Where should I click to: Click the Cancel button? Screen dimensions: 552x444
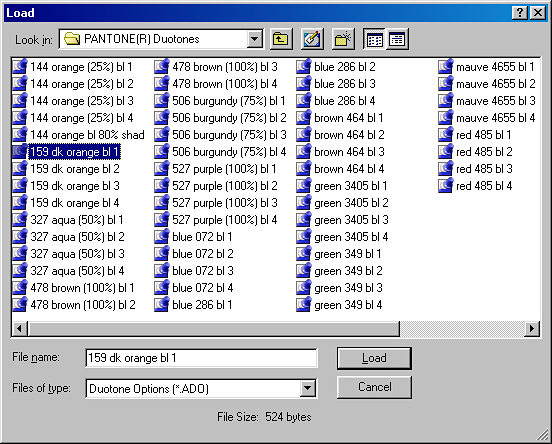pyautogui.click(x=374, y=387)
